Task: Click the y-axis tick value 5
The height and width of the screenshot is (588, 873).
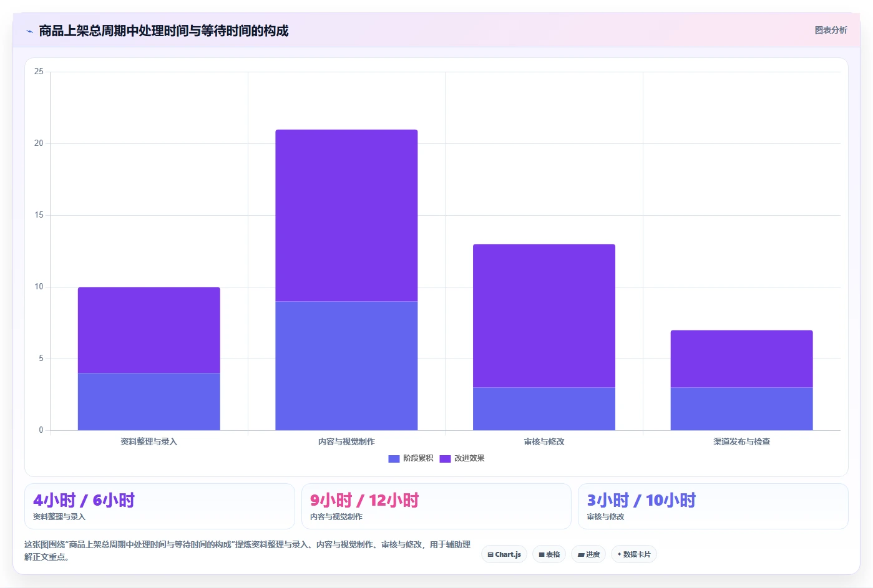Action: point(41,359)
